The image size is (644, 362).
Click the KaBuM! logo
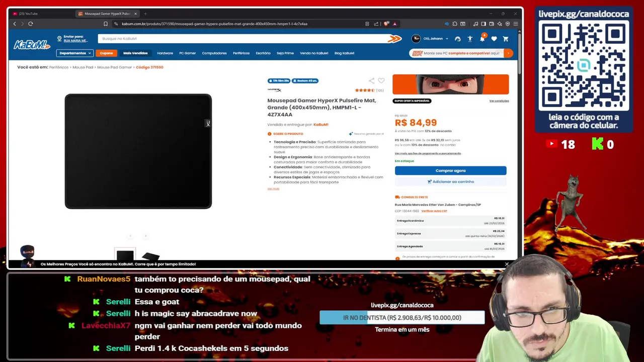point(32,45)
